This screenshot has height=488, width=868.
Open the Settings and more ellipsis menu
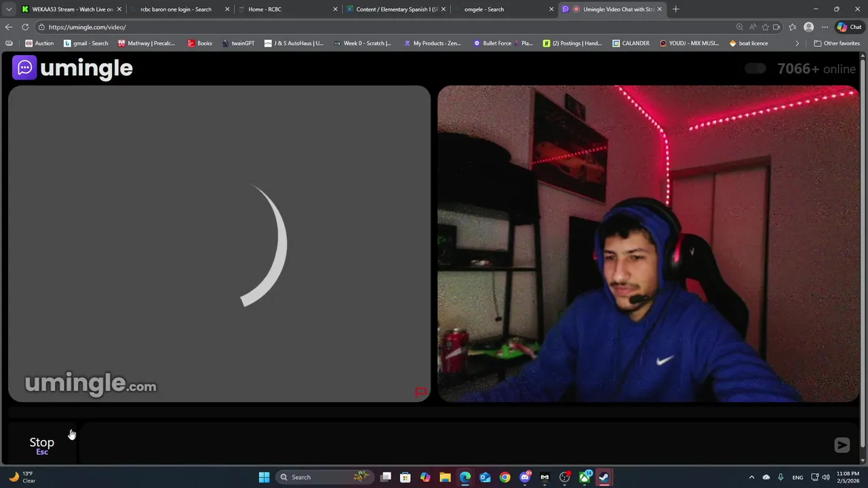(x=825, y=27)
